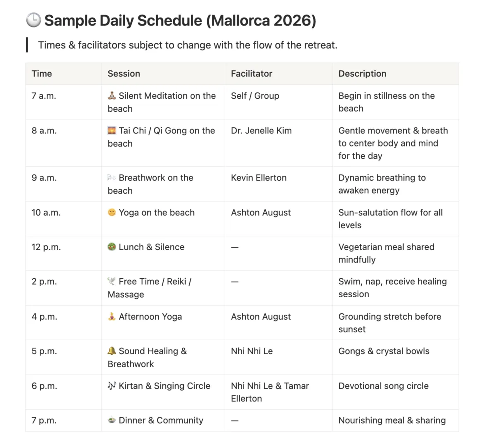
Task: Click the music notes emoji before Kirtan
Action: (x=112, y=386)
